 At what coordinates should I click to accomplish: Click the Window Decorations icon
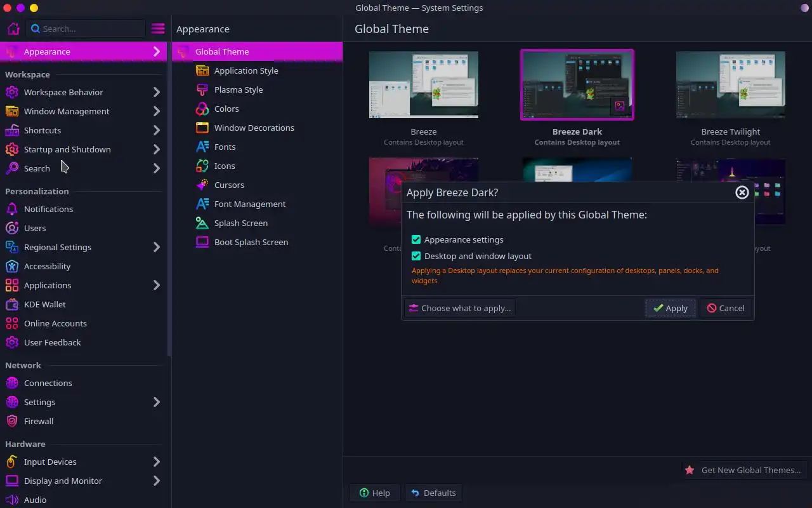pyautogui.click(x=202, y=128)
